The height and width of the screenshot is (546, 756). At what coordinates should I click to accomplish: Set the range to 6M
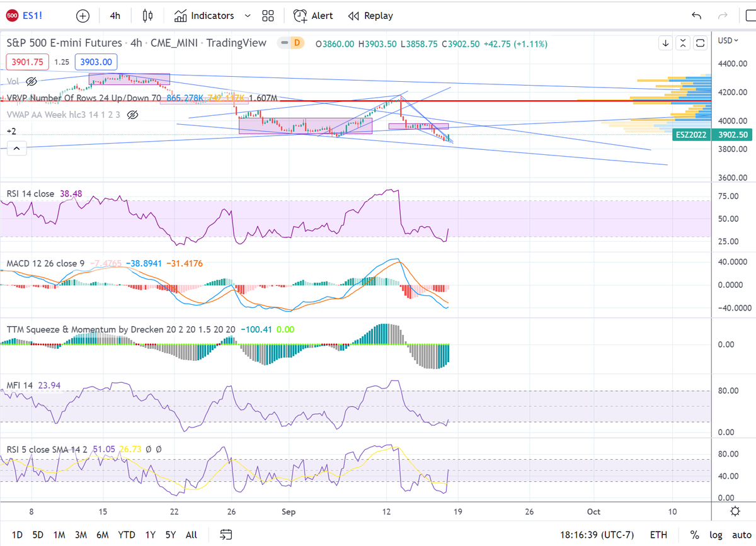(x=102, y=535)
